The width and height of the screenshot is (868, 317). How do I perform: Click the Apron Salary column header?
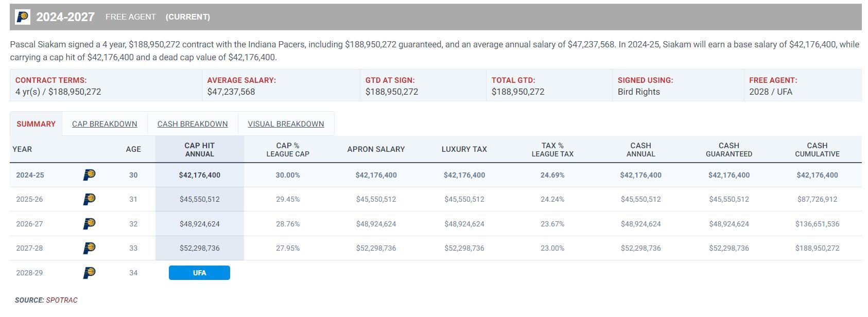(376, 149)
